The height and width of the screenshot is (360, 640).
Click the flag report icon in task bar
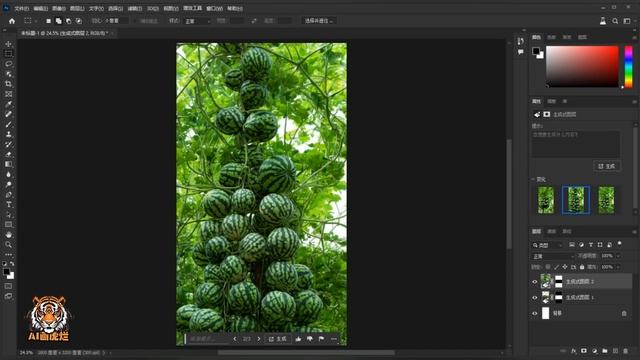pos(321,339)
